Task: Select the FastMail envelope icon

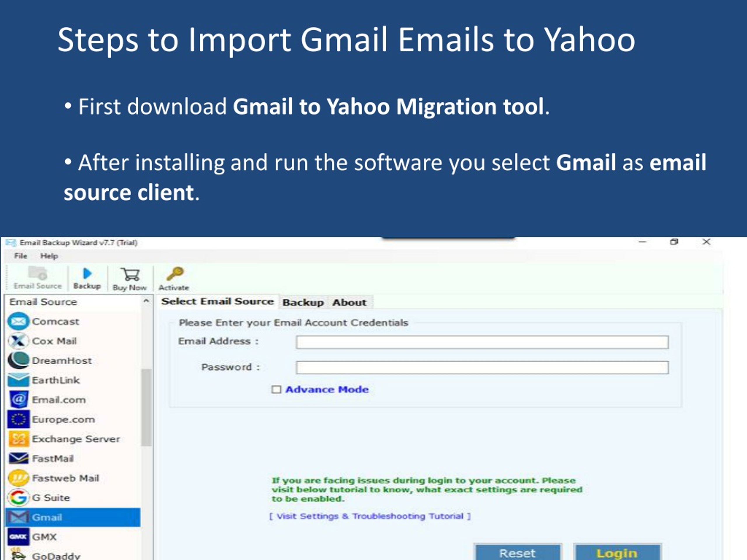Action: click(18, 459)
